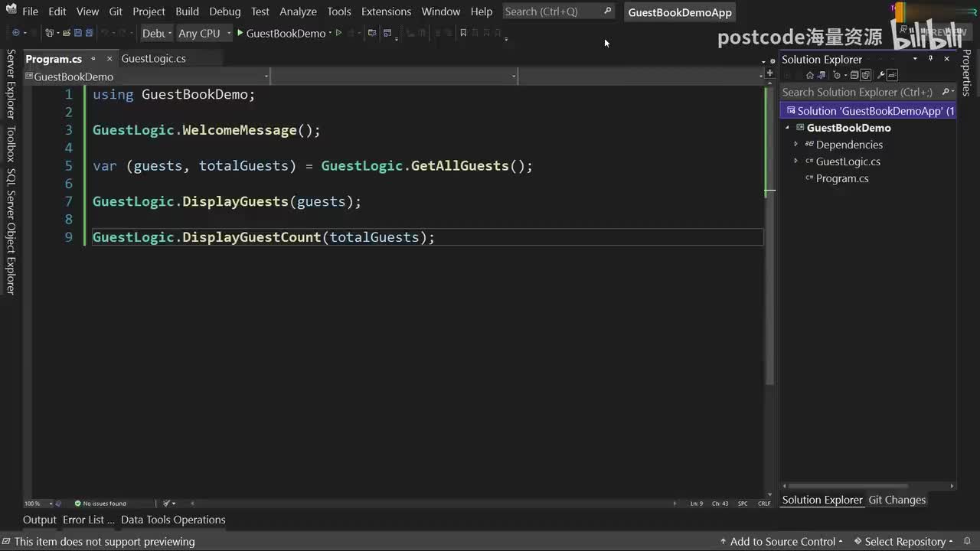Click the CRLF line ending indicator
This screenshot has height=551, width=980.
[x=764, y=503]
